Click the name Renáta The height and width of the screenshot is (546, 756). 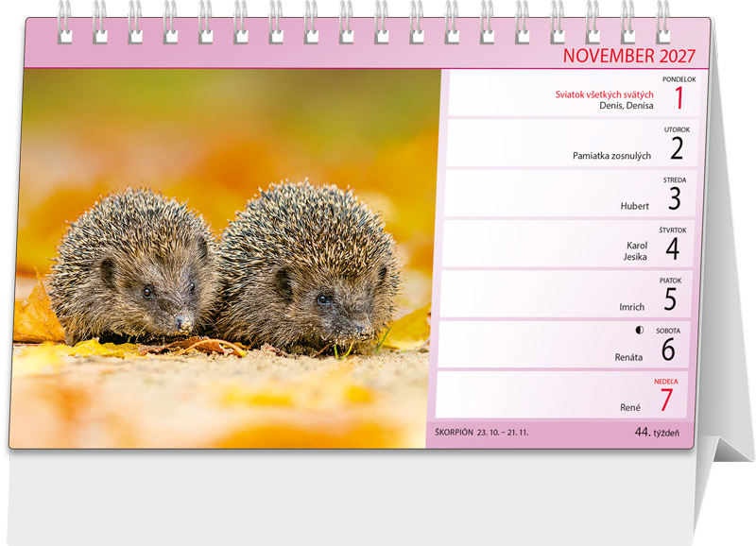[x=628, y=358]
